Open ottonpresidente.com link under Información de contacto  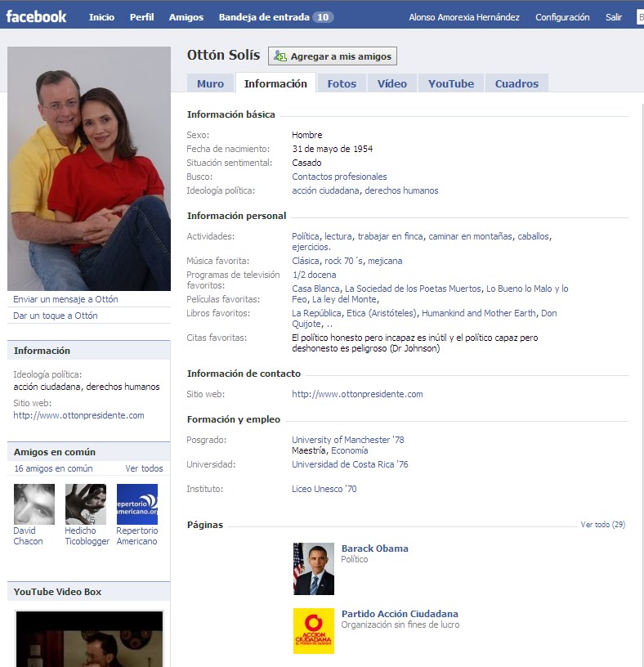pyautogui.click(x=357, y=394)
